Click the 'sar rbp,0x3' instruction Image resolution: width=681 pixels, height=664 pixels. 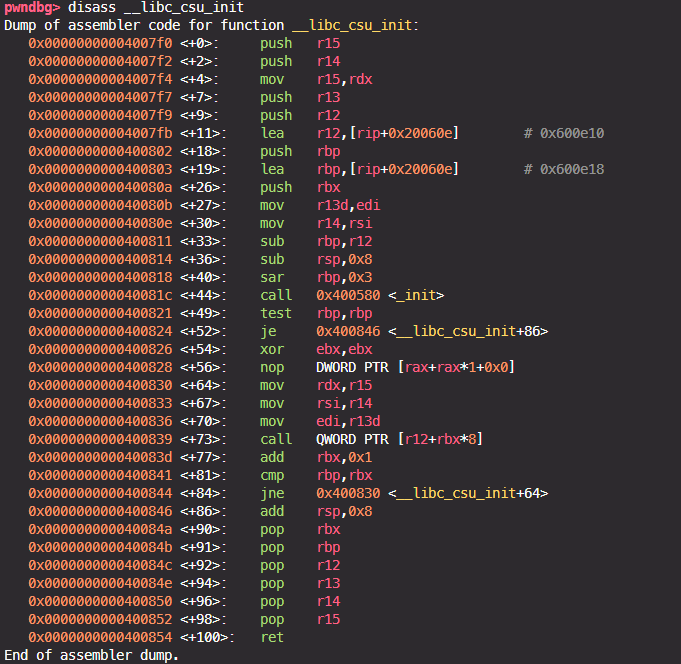tap(316, 277)
